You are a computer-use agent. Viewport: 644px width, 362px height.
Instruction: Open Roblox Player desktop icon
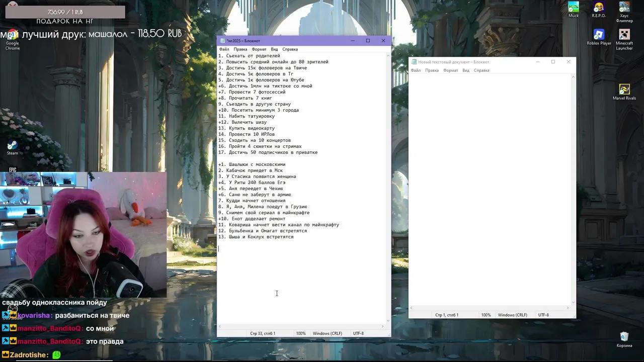coord(599,37)
